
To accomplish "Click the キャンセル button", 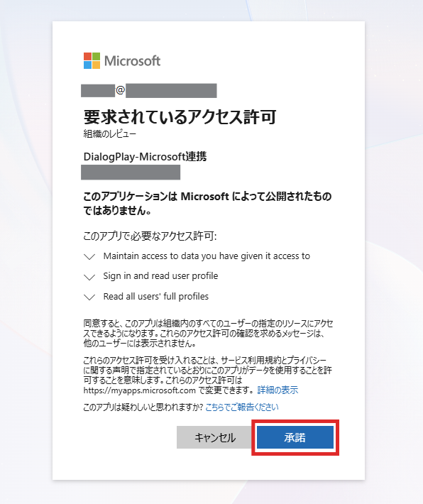I will 215,437.
